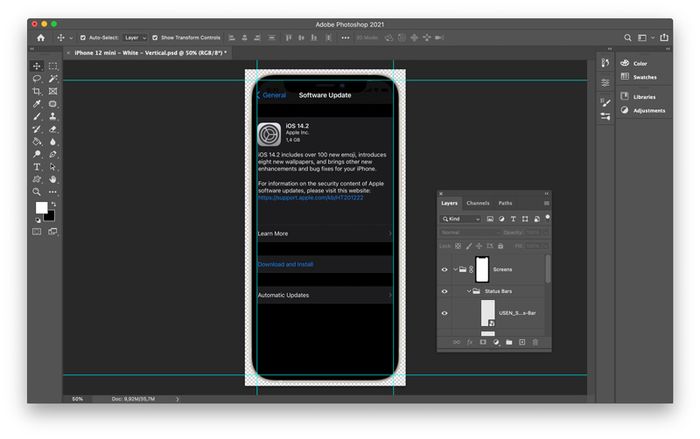Open the Edit Toolbar three-dots menu
Image resolution: width=700 pixels, height=439 pixels.
pyautogui.click(x=53, y=192)
